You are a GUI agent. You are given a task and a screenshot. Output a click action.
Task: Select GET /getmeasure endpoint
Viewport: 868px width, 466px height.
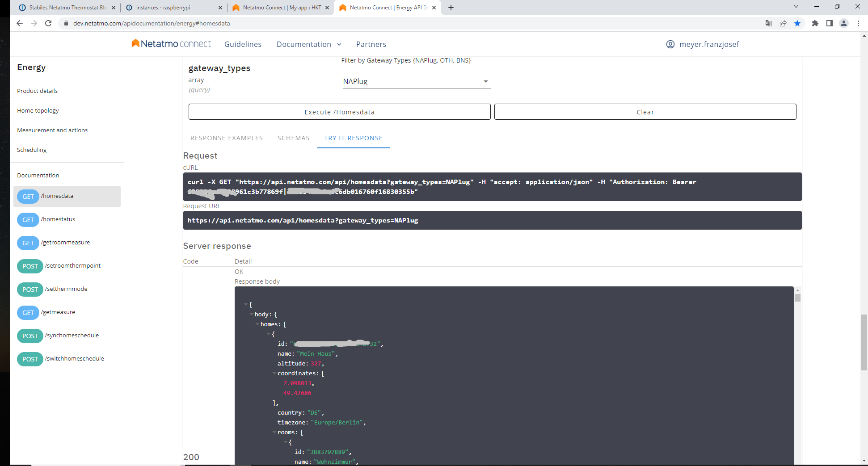[x=67, y=312]
